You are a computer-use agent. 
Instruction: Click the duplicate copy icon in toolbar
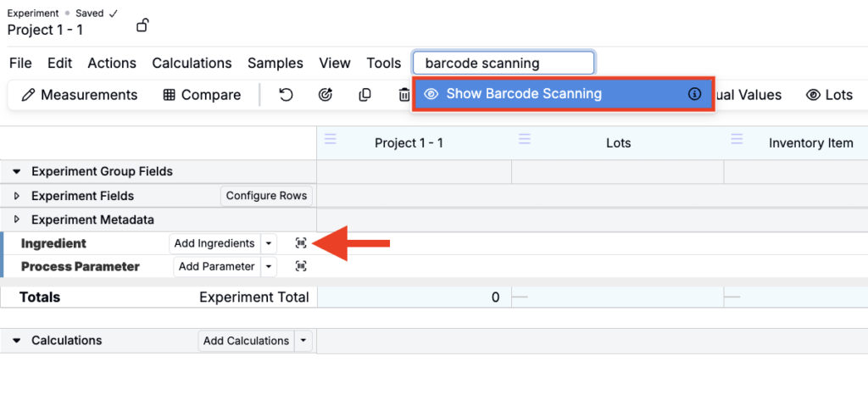pos(364,95)
